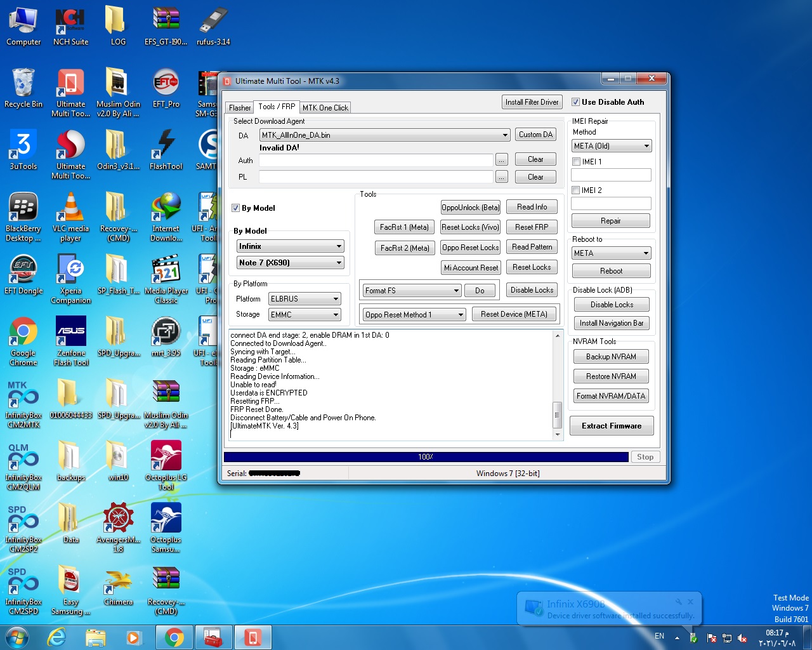Open the InfinityBox CM2MTK shortcut
The image size is (812, 650).
23,404
